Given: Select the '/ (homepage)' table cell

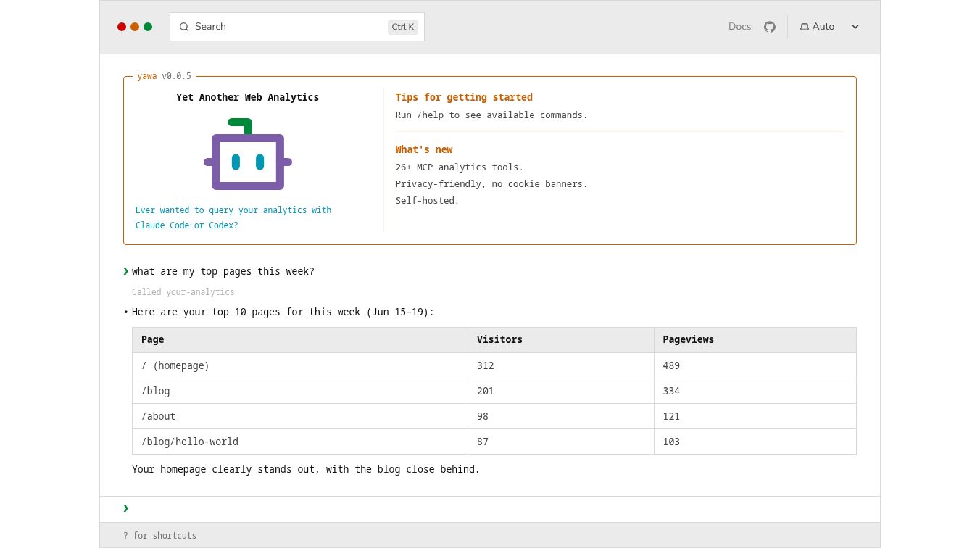Looking at the screenshot, I should (x=300, y=365).
